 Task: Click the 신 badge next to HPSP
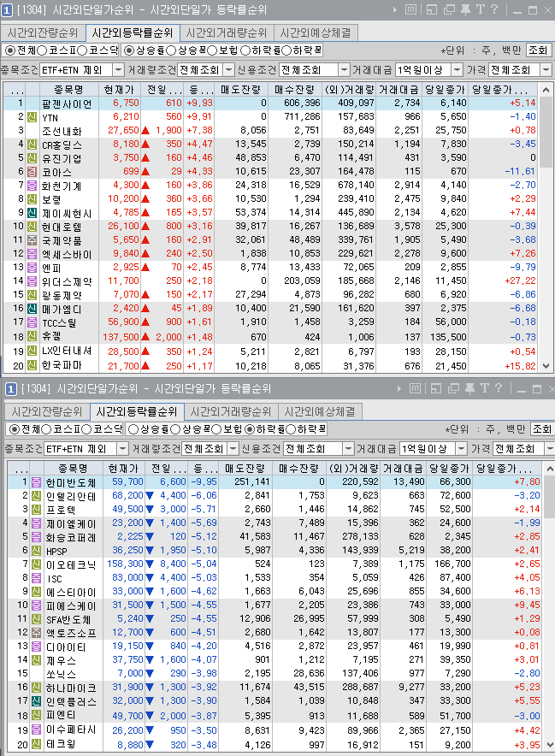tap(36, 551)
